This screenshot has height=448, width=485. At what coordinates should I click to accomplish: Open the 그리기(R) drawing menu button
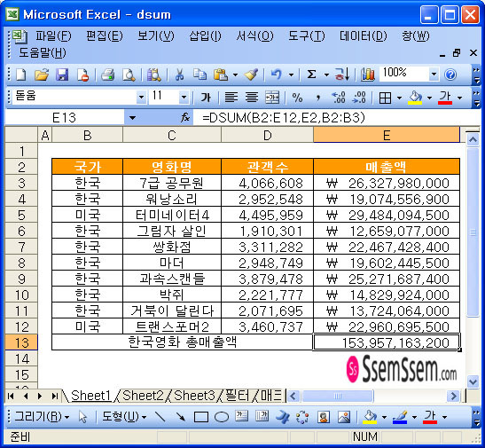pos(42,417)
